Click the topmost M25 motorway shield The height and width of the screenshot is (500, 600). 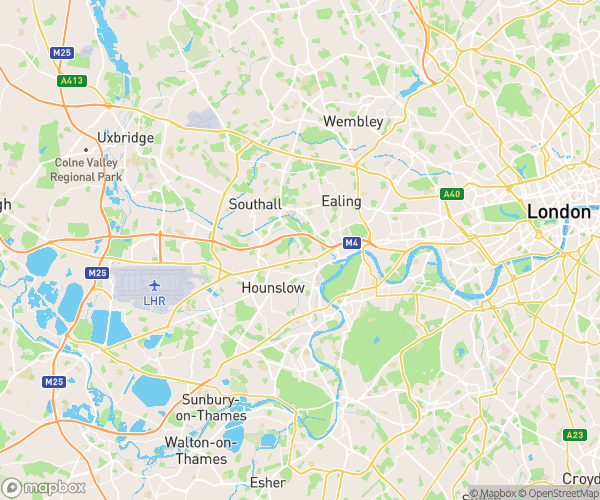click(62, 52)
